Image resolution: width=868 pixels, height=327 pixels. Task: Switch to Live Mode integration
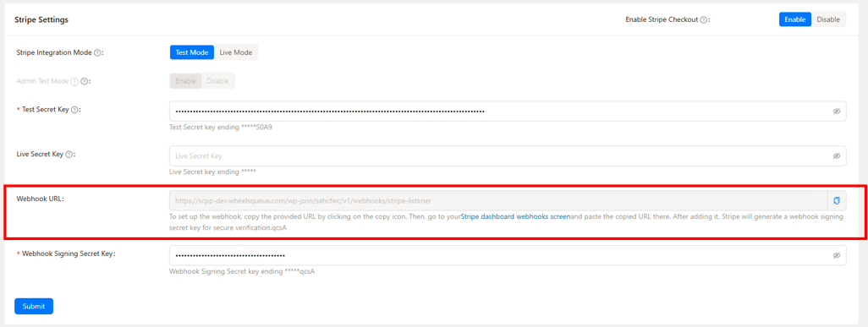(236, 52)
